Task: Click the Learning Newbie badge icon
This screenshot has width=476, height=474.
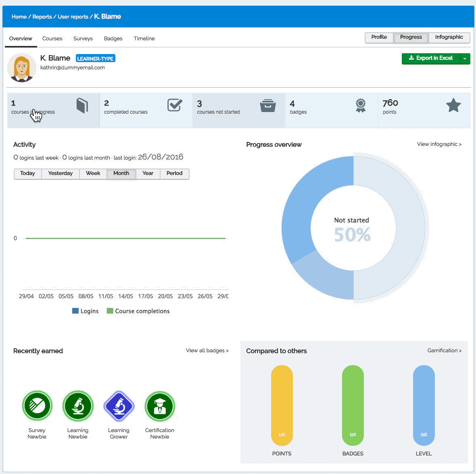Action: coord(78,406)
